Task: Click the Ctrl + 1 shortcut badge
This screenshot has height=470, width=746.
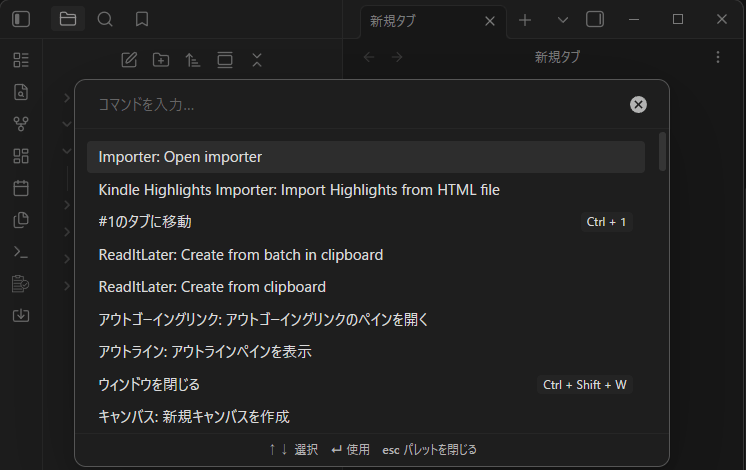Action: click(606, 222)
